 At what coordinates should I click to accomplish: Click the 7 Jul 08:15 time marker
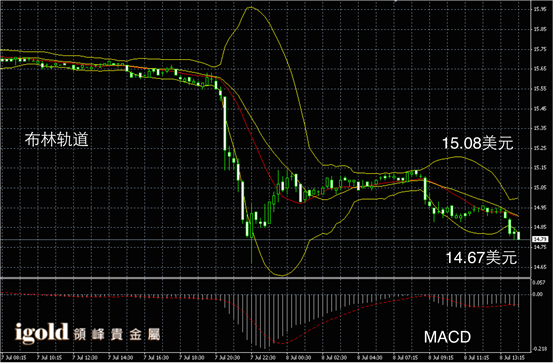tap(12, 357)
